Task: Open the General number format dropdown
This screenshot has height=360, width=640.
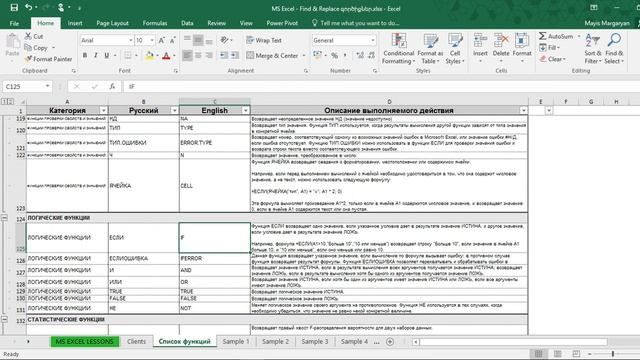Action: (x=373, y=40)
